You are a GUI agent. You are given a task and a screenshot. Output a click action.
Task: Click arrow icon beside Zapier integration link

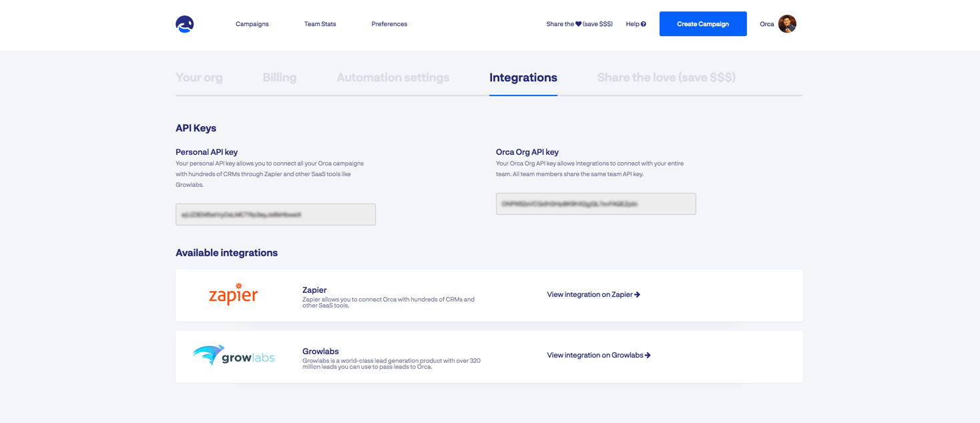tap(638, 294)
